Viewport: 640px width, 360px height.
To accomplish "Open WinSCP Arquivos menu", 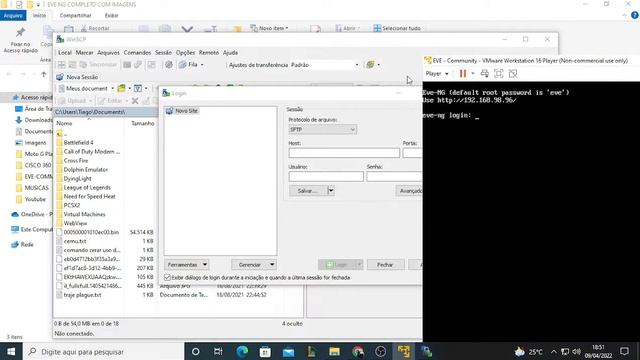I will (108, 52).
